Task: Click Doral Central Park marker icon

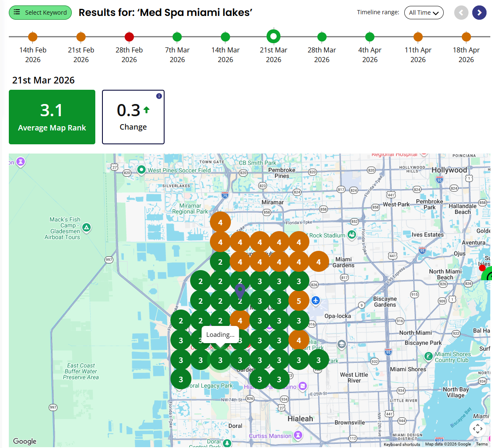Action: coord(227,443)
